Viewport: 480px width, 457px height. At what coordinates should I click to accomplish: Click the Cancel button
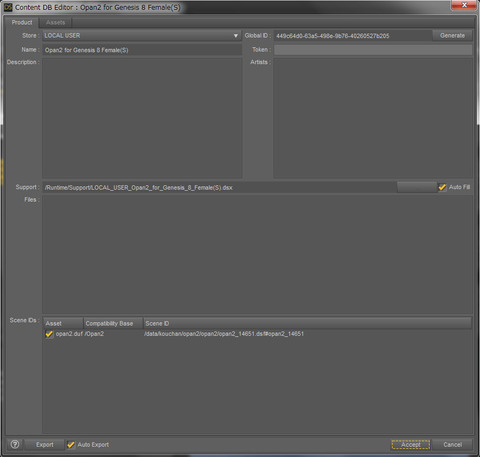click(452, 445)
